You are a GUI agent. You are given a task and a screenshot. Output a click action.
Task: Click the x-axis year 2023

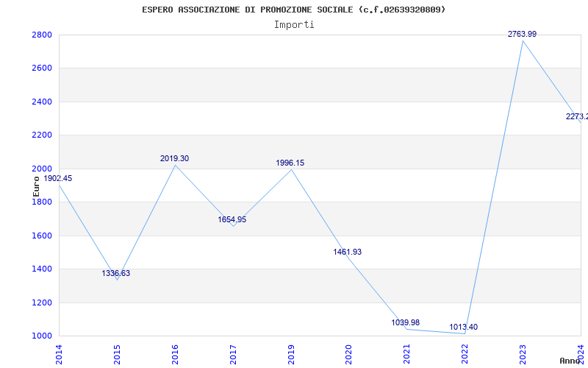tap(523, 354)
